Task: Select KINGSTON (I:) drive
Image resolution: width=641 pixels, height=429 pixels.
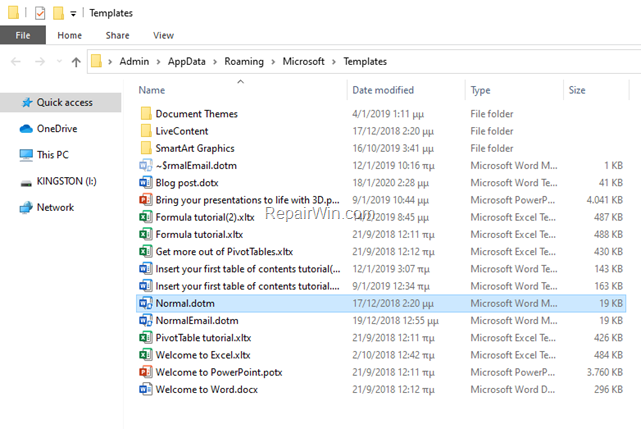Action: point(67,181)
